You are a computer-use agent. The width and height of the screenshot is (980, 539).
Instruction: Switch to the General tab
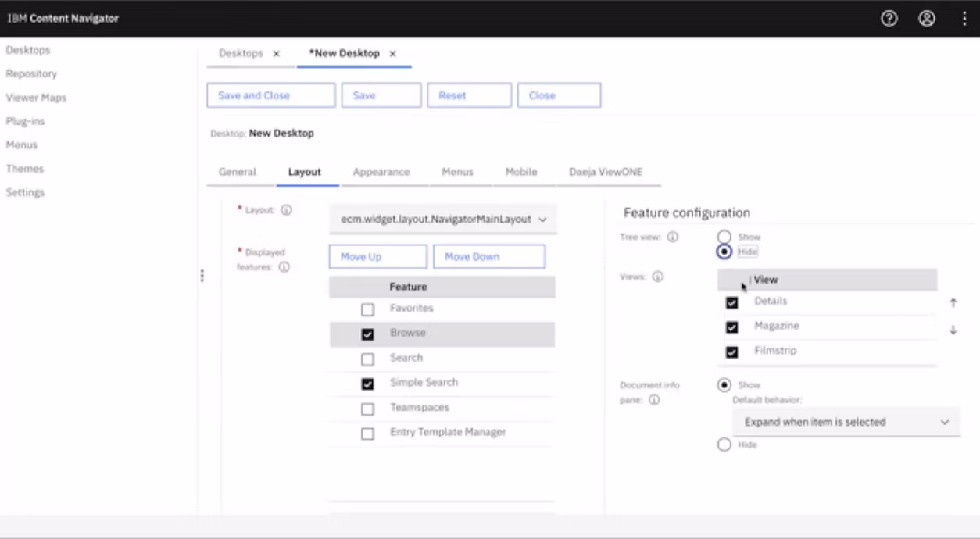pyautogui.click(x=238, y=172)
